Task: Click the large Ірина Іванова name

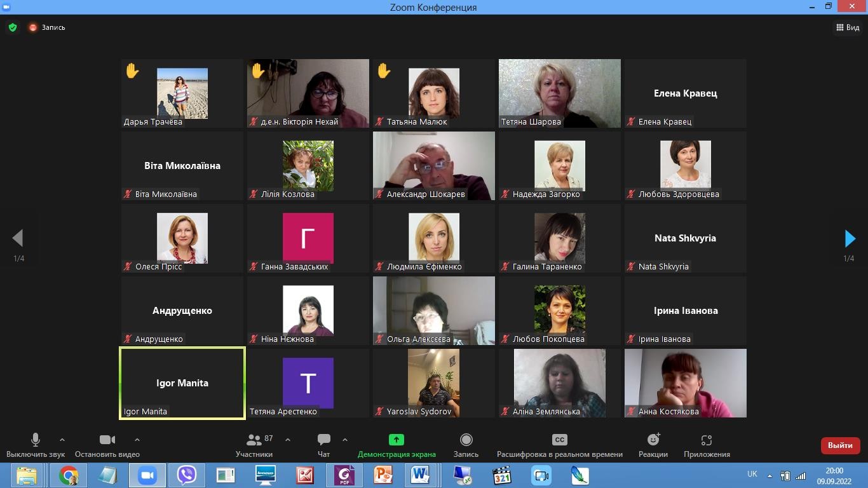Action: 686,311
